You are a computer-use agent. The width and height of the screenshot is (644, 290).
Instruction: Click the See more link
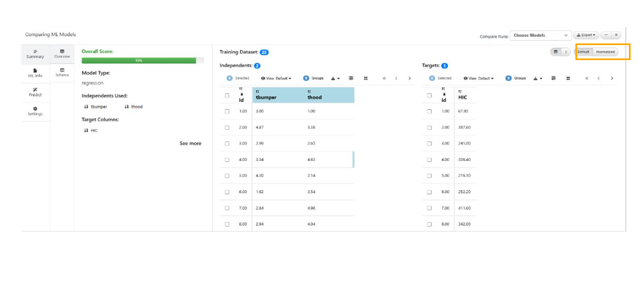coord(190,143)
